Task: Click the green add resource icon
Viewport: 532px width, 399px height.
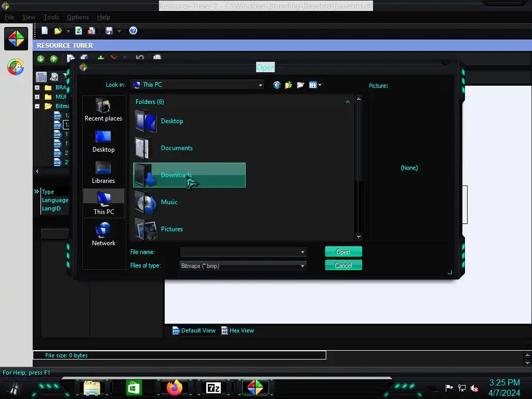Action: click(x=101, y=57)
